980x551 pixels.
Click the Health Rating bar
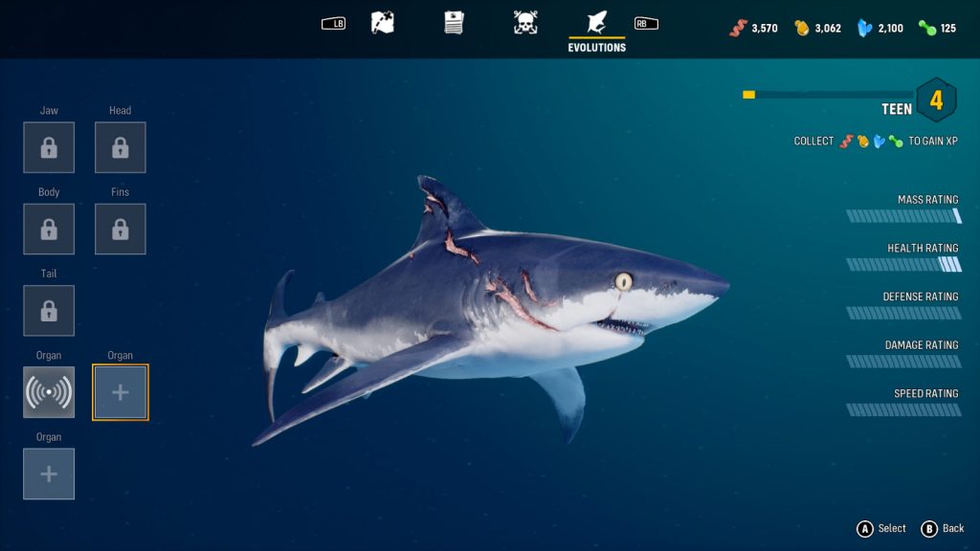click(x=903, y=264)
